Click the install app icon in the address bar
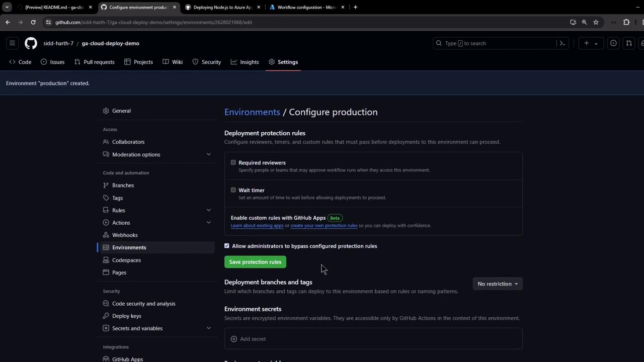This screenshot has height=362, width=644. click(573, 22)
